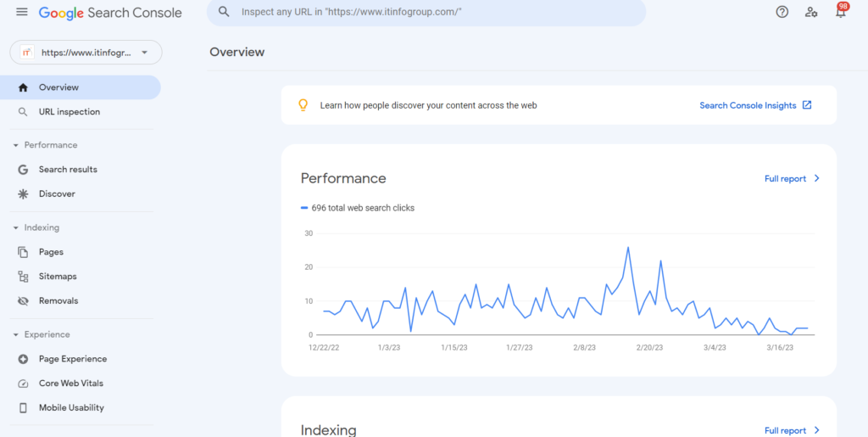Image resolution: width=868 pixels, height=437 pixels.
Task: Click the highest peak on the clicks chart
Action: pos(628,247)
